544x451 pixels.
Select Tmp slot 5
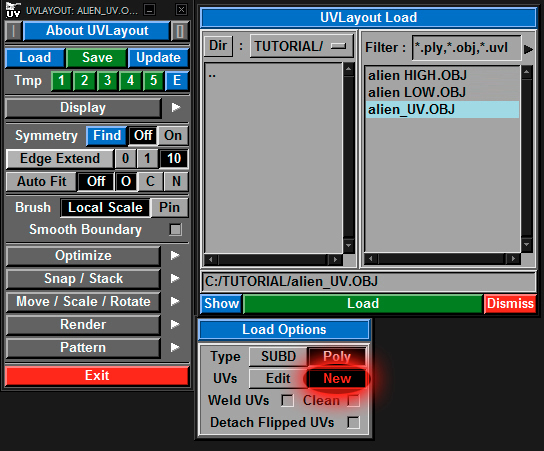153,81
